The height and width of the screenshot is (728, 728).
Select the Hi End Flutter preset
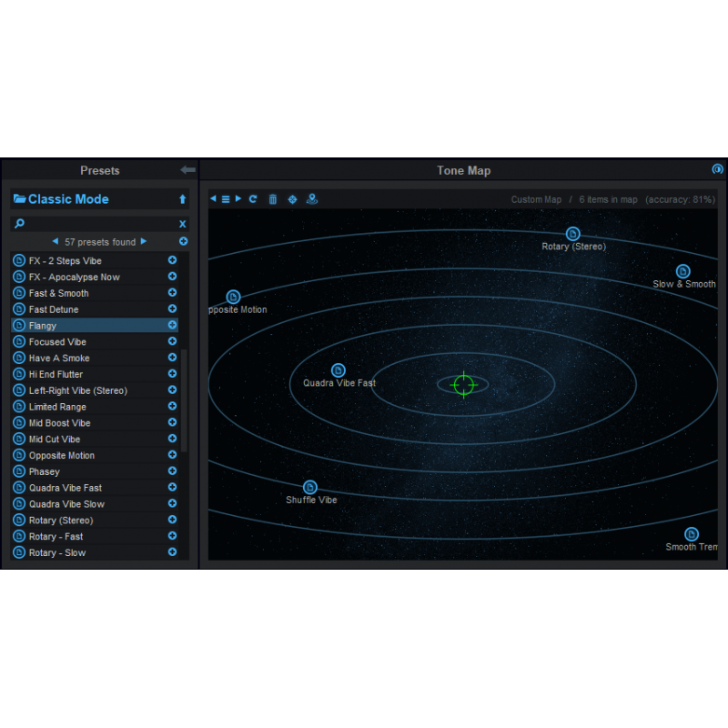point(56,374)
